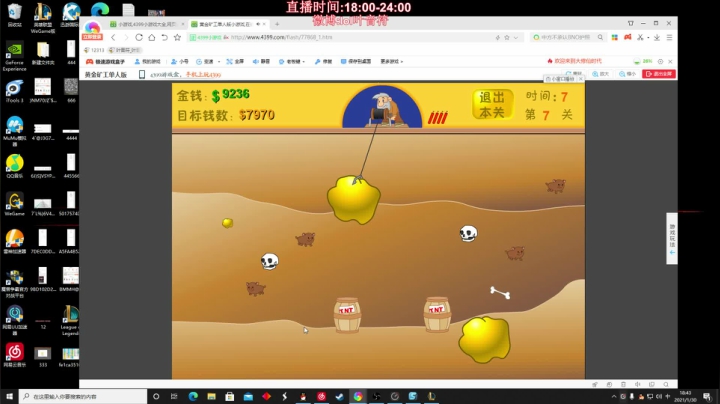The width and height of the screenshot is (720, 404).
Task: Open 极速游戏盒子 in game toolbar
Action: click(106, 62)
